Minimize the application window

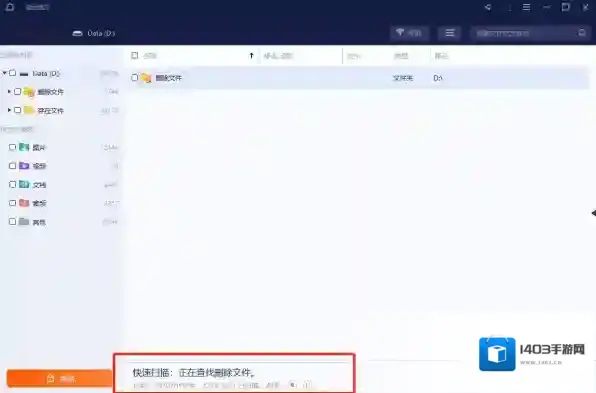coord(546,7)
